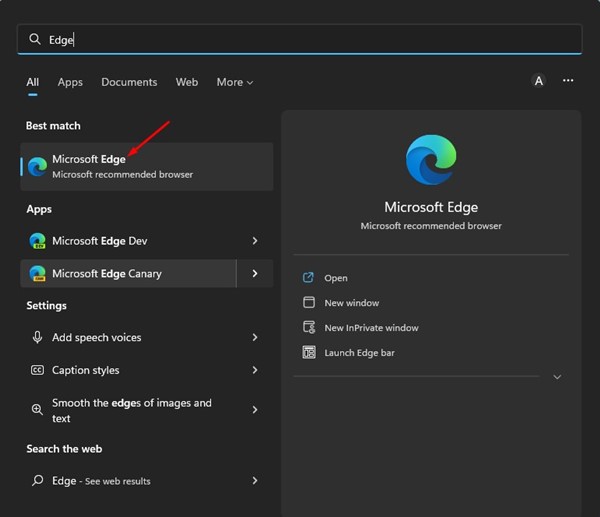The image size is (600, 517).
Task: Click the web search icon beside Edge
Action: [37, 480]
